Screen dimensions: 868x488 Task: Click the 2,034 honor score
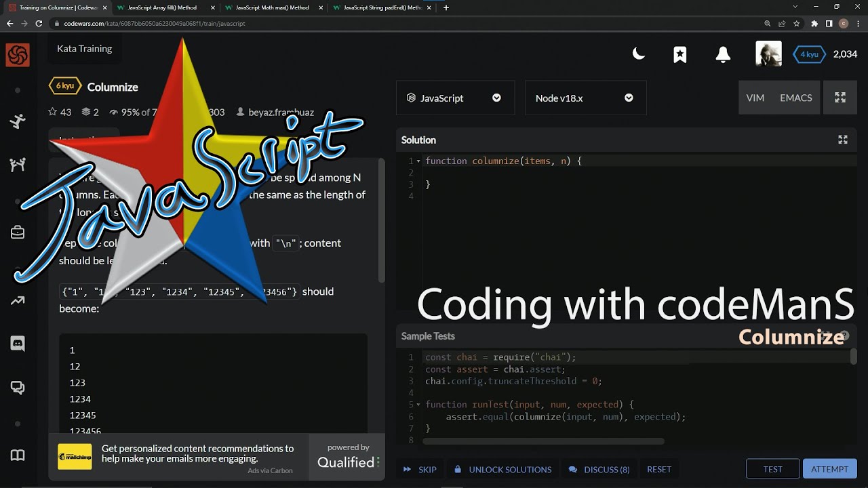click(x=845, y=54)
